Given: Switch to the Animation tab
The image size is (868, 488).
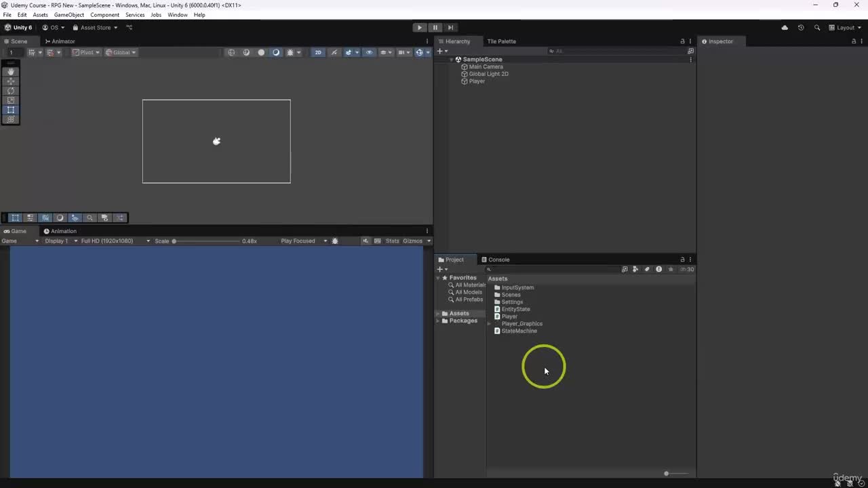Looking at the screenshot, I should click(60, 231).
